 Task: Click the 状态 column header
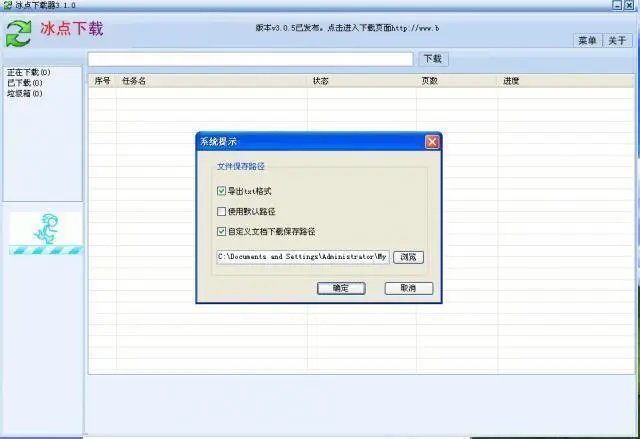[362, 81]
